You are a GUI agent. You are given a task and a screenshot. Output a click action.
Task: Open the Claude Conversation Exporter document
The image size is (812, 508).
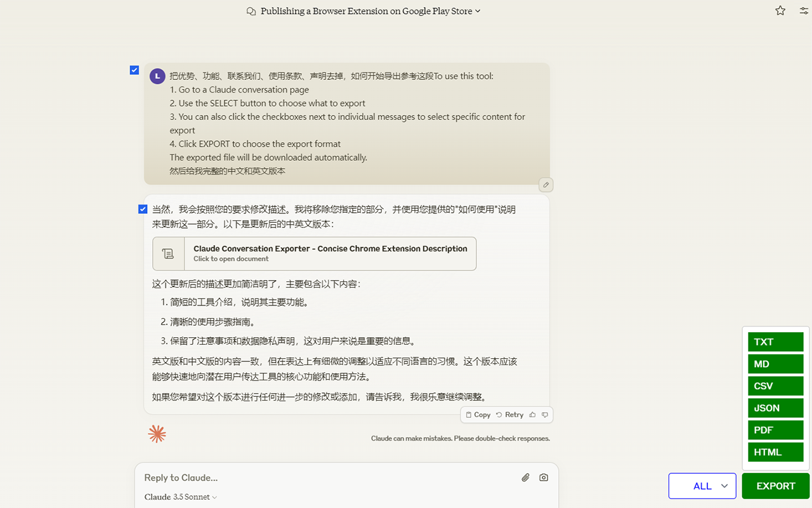(x=314, y=254)
